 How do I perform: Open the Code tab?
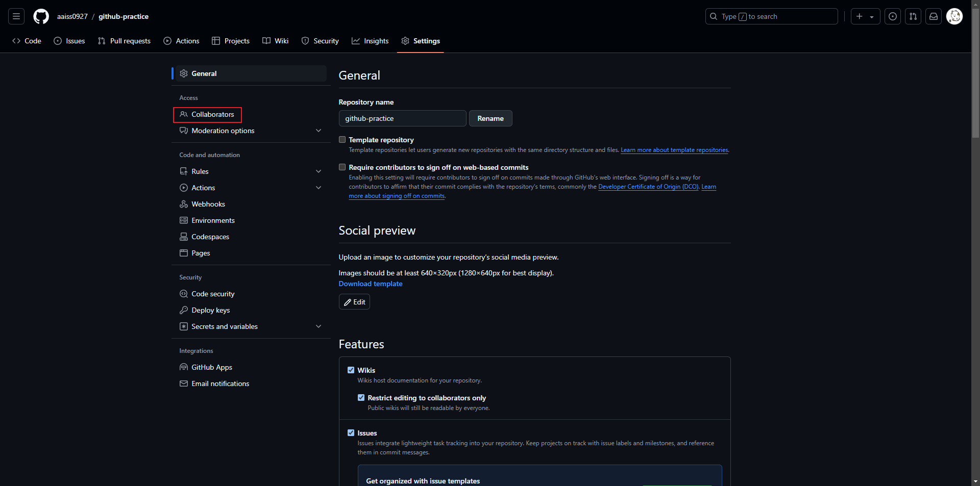click(27, 41)
